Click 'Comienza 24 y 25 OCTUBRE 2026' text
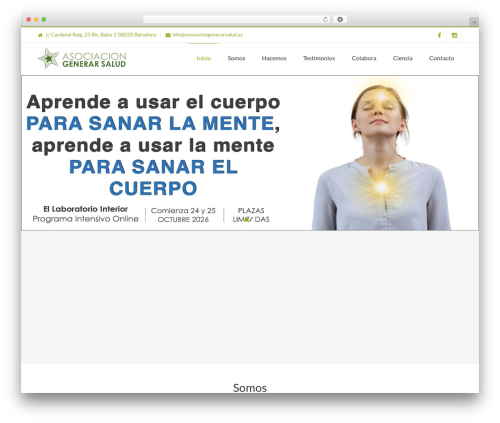500x423 pixels. pyautogui.click(x=183, y=215)
